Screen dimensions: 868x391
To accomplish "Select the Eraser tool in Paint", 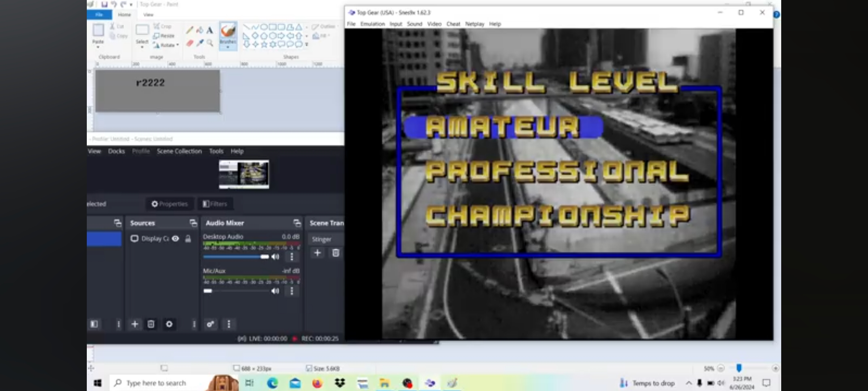I will [x=190, y=43].
